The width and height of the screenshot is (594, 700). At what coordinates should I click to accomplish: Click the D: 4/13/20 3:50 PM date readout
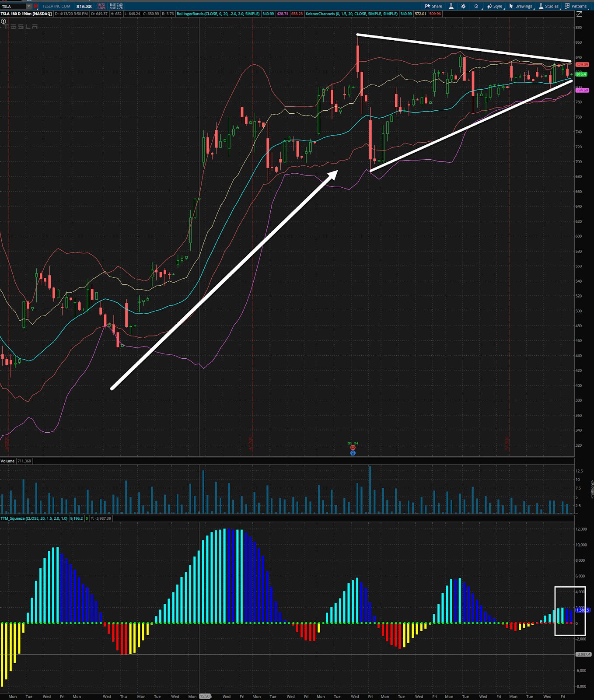[x=72, y=14]
